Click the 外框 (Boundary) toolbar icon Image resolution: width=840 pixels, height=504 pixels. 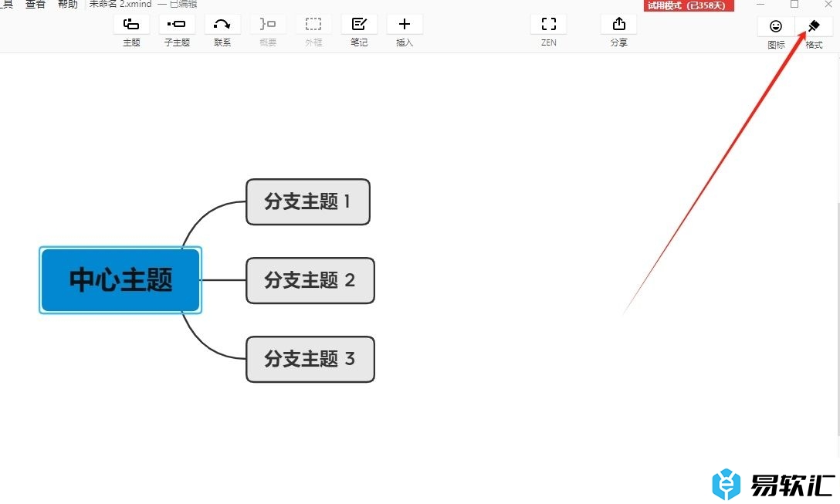coord(313,24)
